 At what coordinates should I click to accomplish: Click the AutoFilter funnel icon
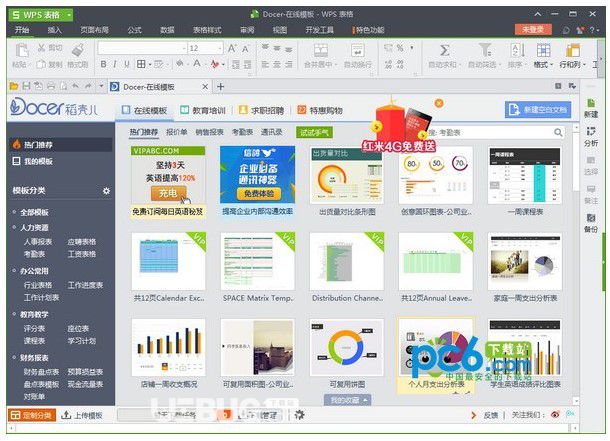485,51
